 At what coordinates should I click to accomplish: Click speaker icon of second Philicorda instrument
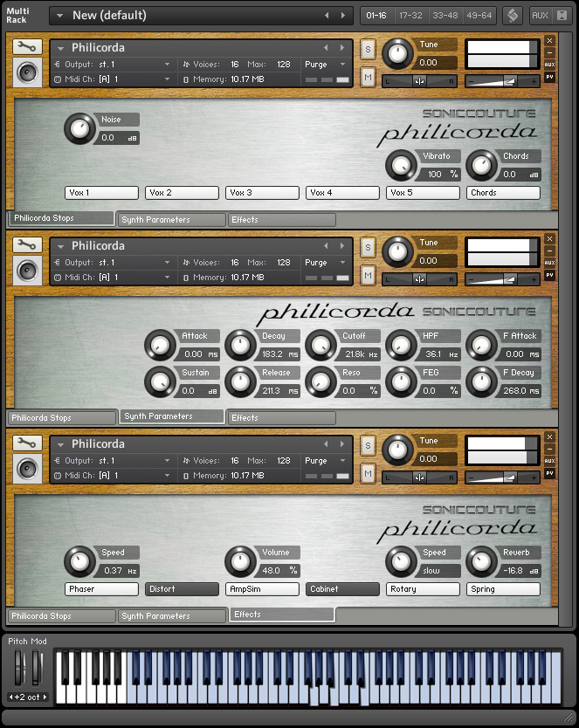point(27,271)
